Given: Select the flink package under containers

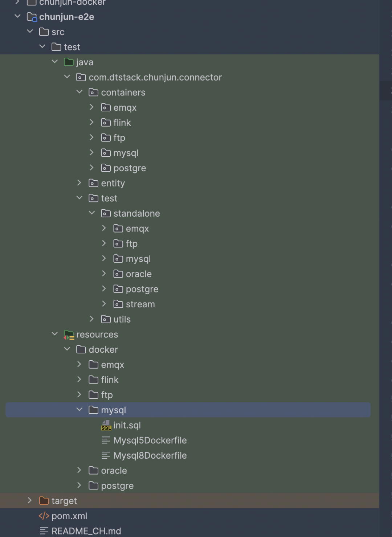Looking at the screenshot, I should [122, 123].
